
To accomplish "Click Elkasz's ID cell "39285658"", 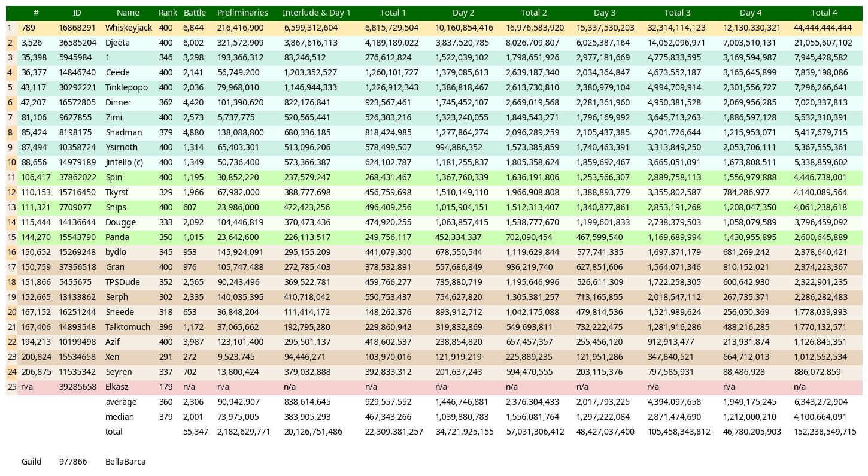I will [x=77, y=387].
